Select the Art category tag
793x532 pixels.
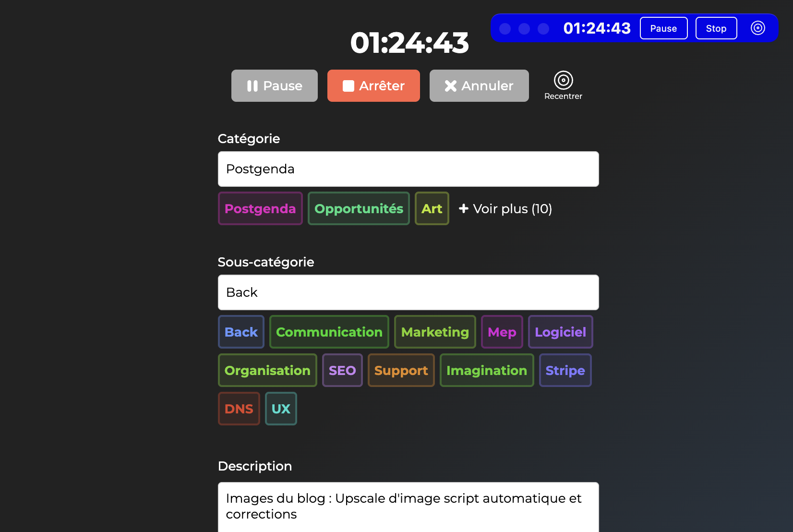[x=432, y=208]
